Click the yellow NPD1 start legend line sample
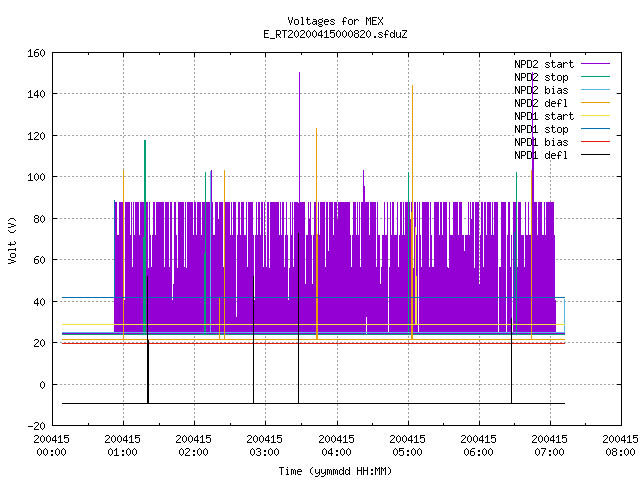 (x=596, y=116)
